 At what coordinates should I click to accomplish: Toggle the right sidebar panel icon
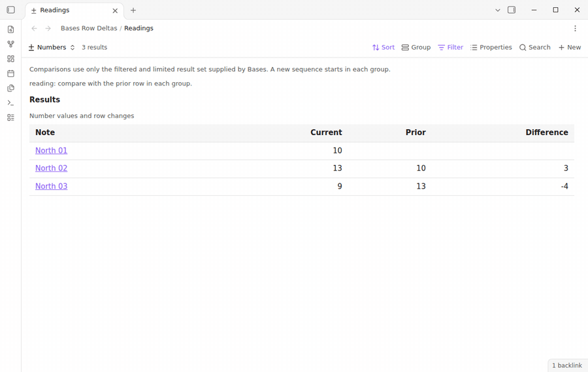pyautogui.click(x=512, y=10)
